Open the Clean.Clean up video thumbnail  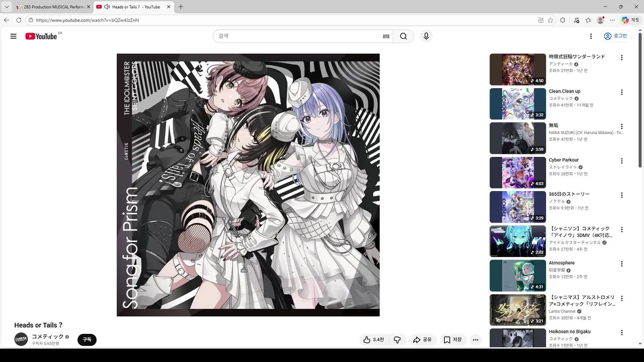[518, 104]
